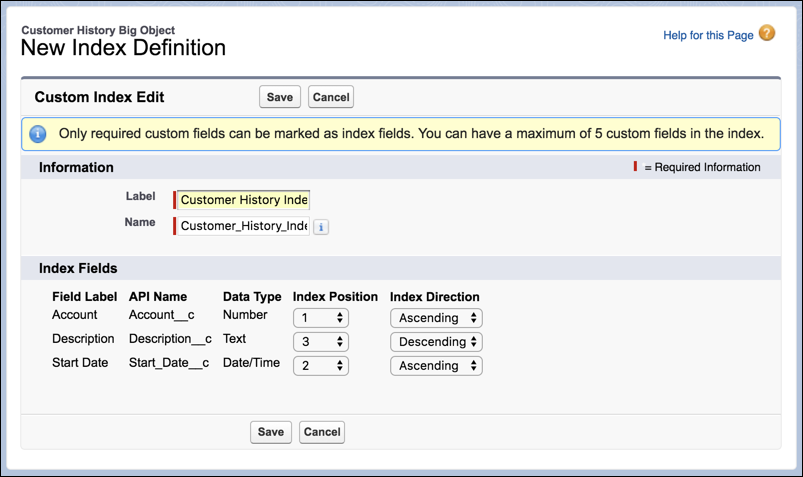Open Index Position dropdown for Description
This screenshot has width=803, height=477.
(x=321, y=342)
